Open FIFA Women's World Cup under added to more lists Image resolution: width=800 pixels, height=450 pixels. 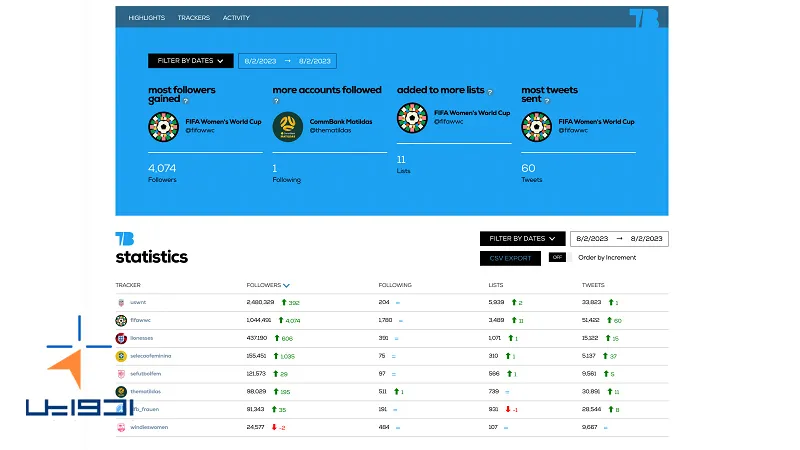[472, 113]
